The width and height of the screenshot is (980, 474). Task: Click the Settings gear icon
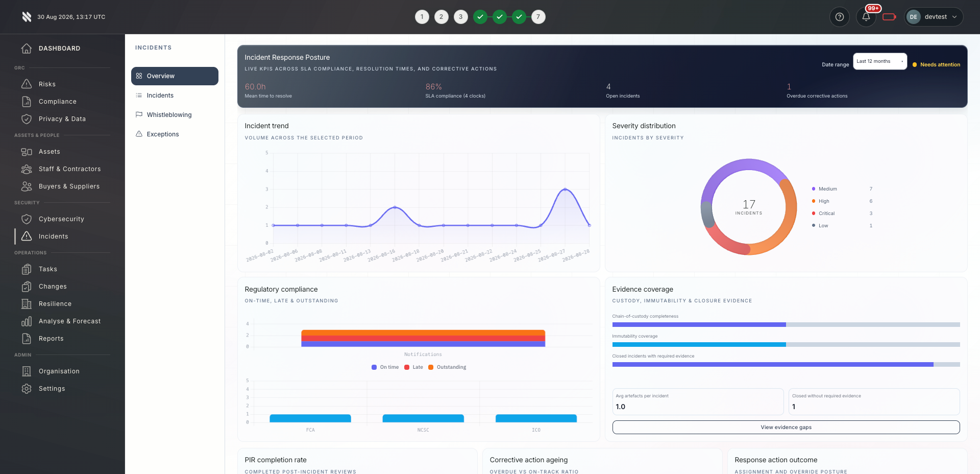[27, 389]
